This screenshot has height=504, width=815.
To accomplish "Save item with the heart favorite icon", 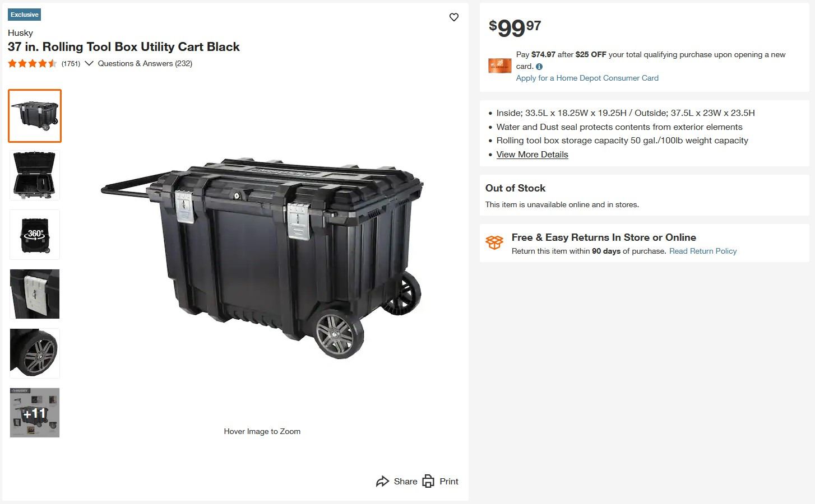I will tap(454, 17).
